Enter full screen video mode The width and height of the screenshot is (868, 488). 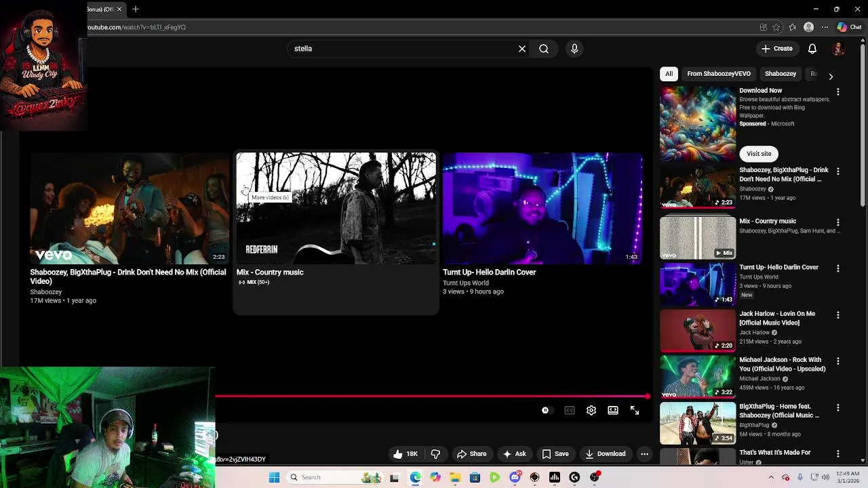pos(635,410)
